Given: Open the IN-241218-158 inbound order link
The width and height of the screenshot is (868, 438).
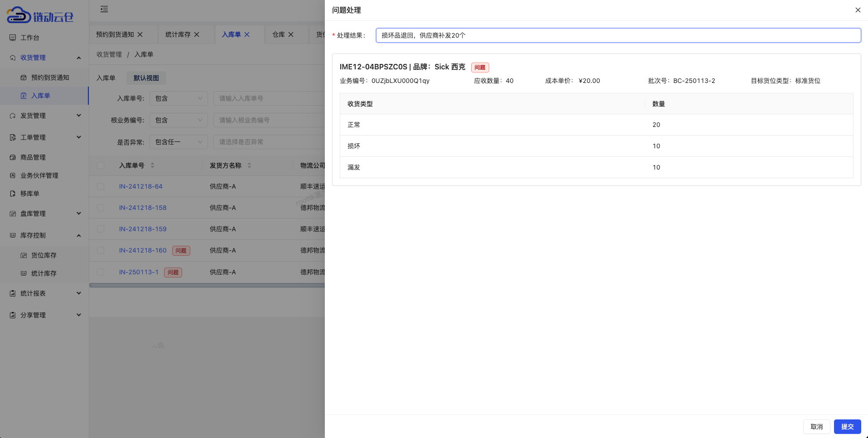Looking at the screenshot, I should click(x=143, y=208).
